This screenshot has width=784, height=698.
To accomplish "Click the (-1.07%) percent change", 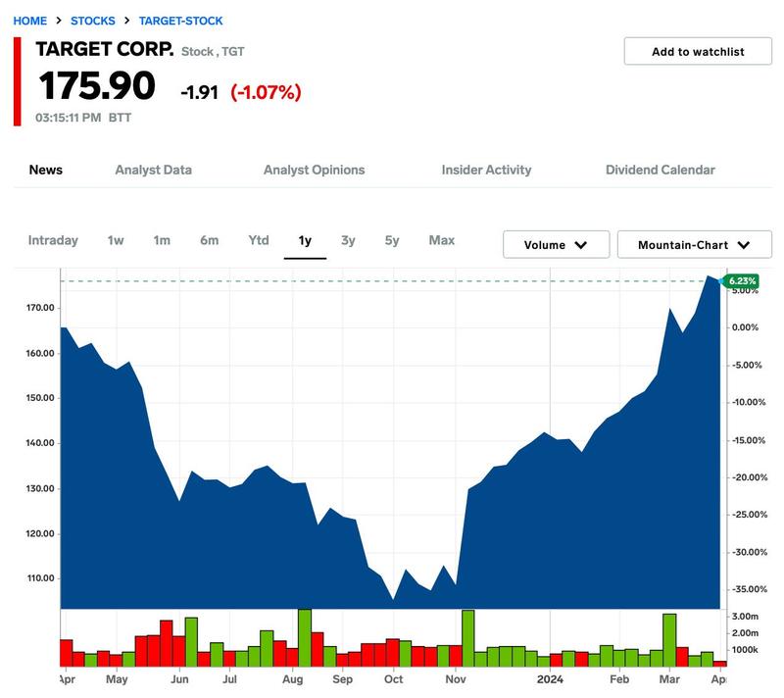I will tap(266, 92).
